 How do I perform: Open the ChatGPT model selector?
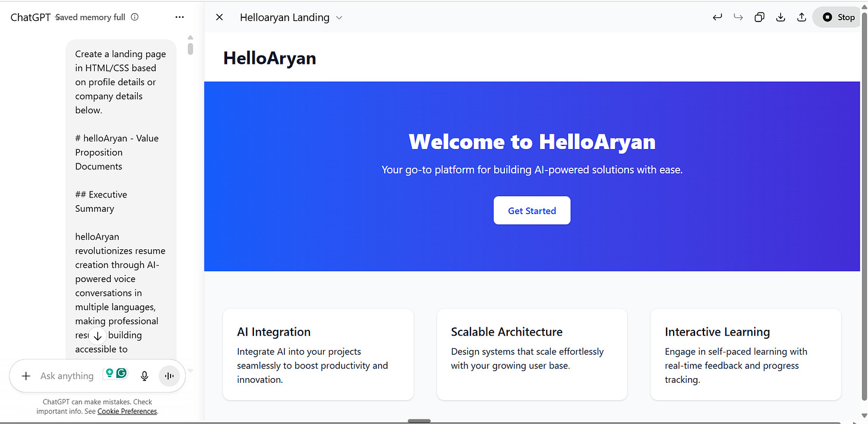(30, 17)
